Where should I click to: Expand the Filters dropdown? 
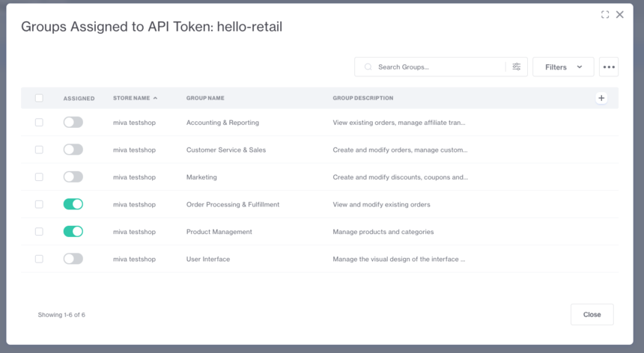pyautogui.click(x=563, y=67)
